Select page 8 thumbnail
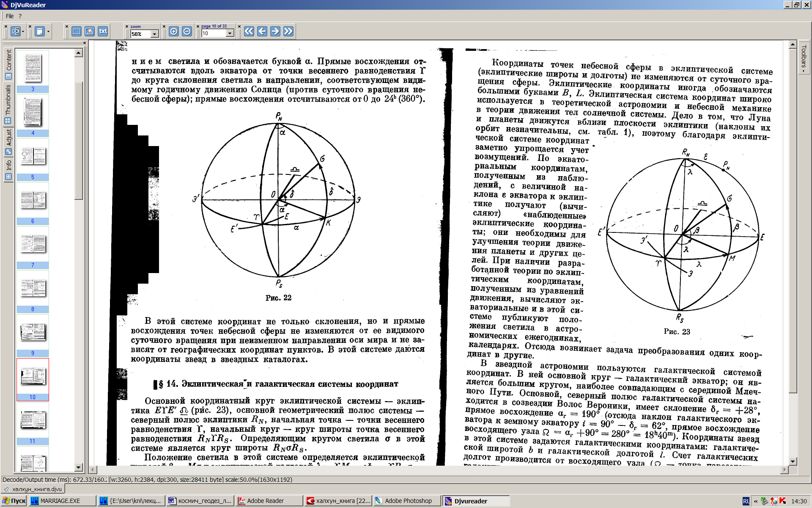Viewport: 812px width, 508px height. pos(33,291)
